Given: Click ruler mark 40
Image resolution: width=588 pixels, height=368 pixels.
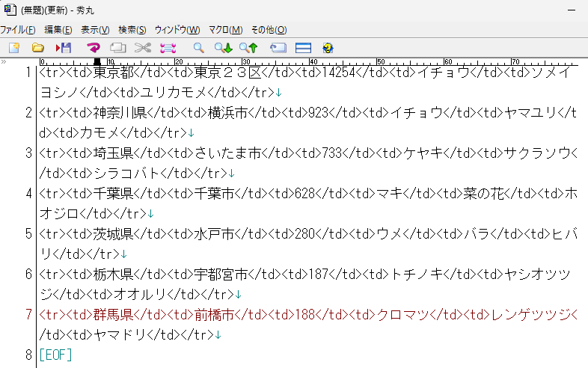Looking at the screenshot, I should click(x=313, y=61).
